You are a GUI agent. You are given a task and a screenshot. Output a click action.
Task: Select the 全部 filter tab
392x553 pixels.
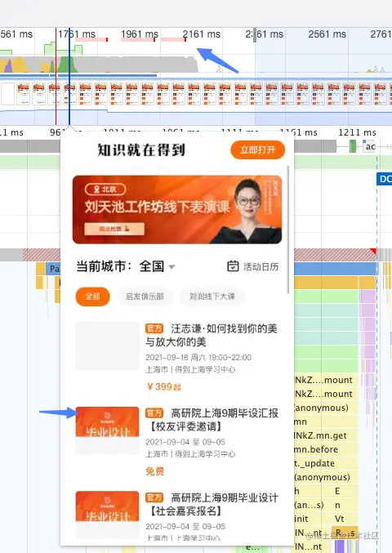click(x=93, y=297)
